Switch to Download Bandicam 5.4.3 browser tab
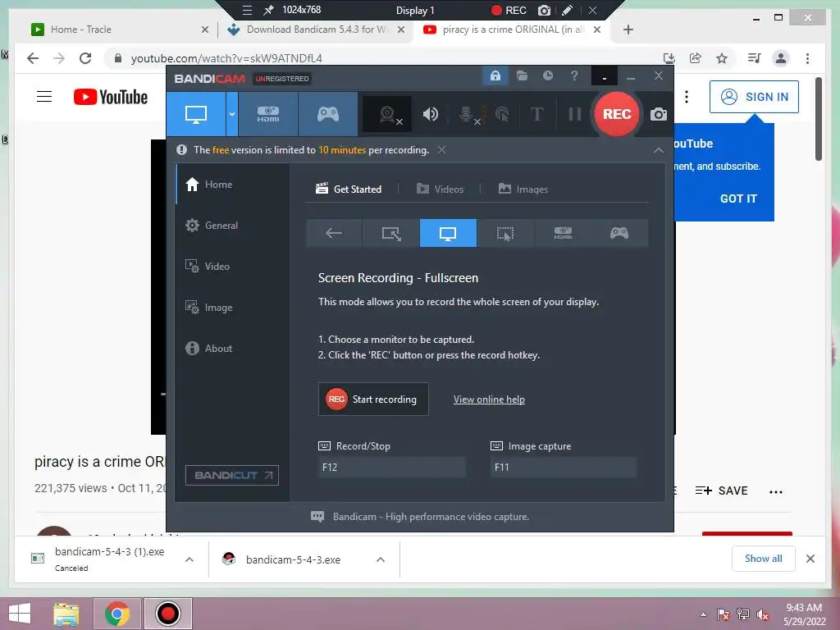Image resolution: width=840 pixels, height=630 pixels. tap(316, 30)
